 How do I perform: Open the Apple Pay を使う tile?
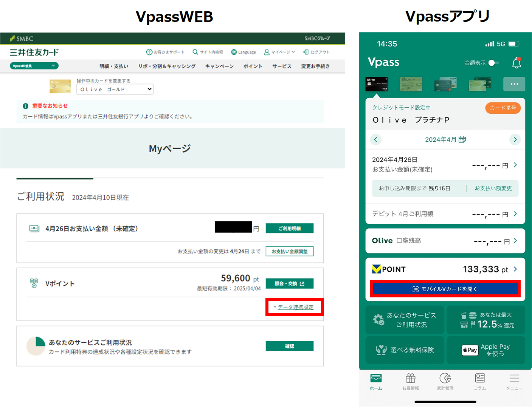click(486, 350)
